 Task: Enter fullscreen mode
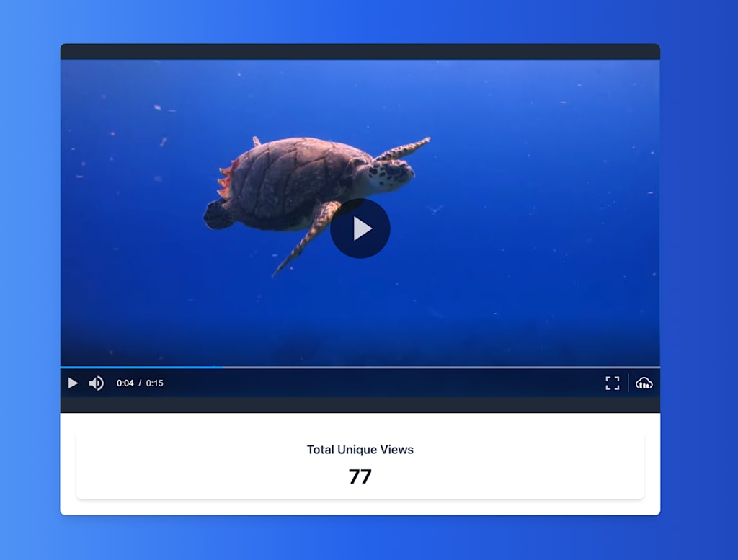[x=613, y=383]
